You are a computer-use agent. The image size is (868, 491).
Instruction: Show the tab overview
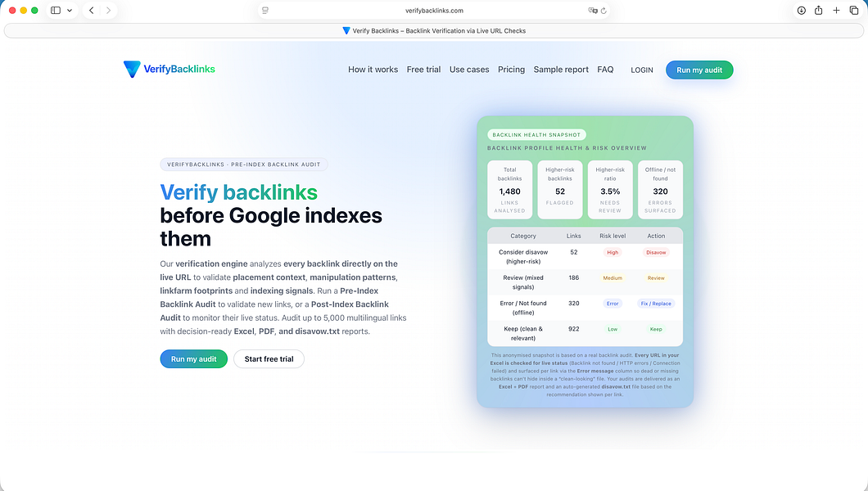coord(855,10)
